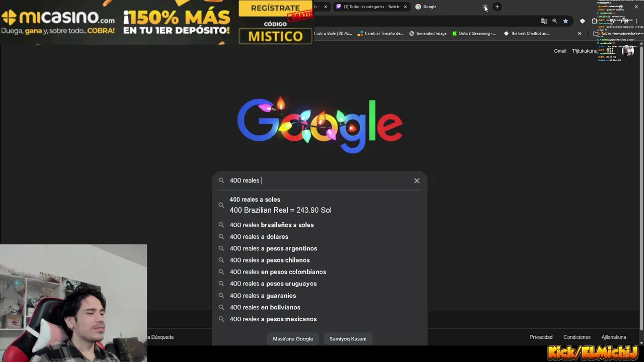The image size is (644, 362).
Task: Select suggestion "400 reales a soles" conversion result
Action: coord(319,205)
